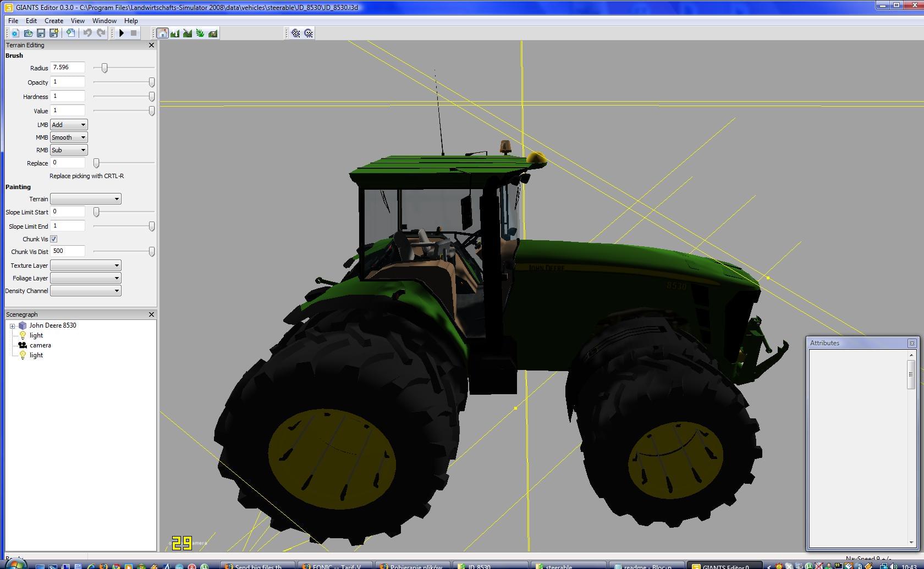Click the Chunk Vis Dist slider handle

152,252
